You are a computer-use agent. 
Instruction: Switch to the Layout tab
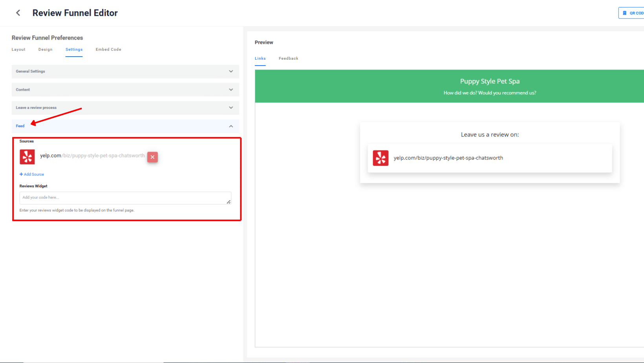click(18, 49)
